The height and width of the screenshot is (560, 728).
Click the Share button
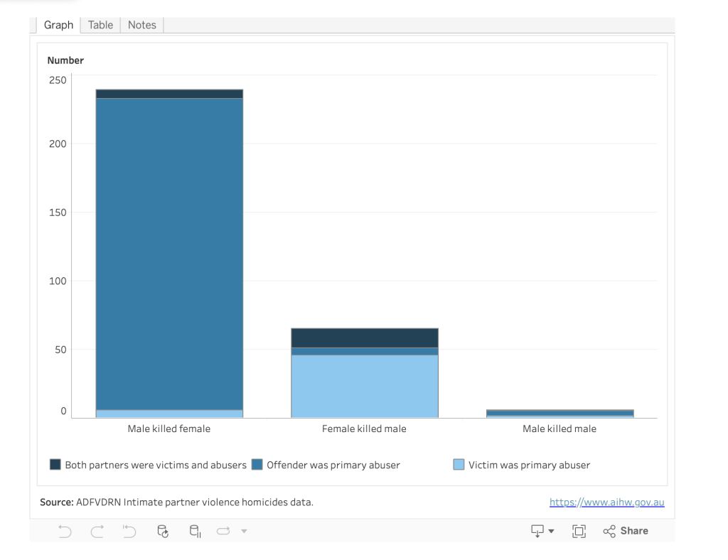626,531
